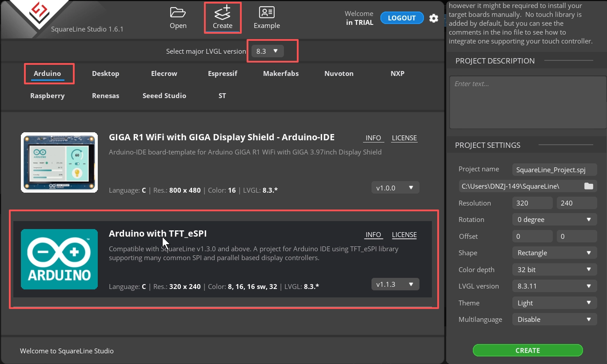Click the "Arduino with TFT_eSPI" title
607x364 pixels.
158,233
